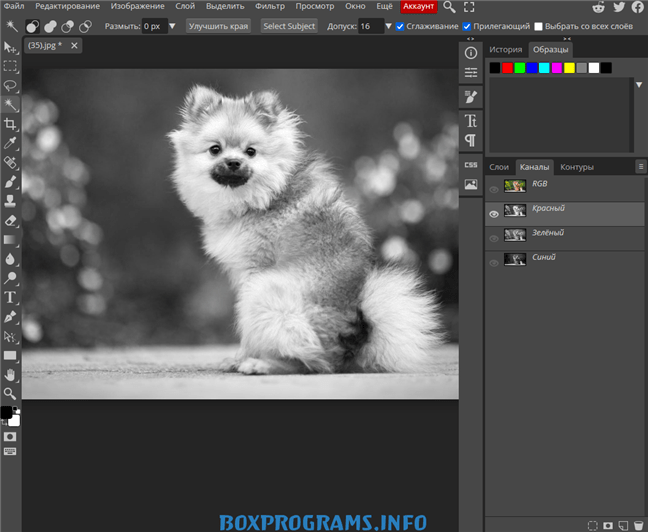Open the Twitter link icon

coord(619,7)
